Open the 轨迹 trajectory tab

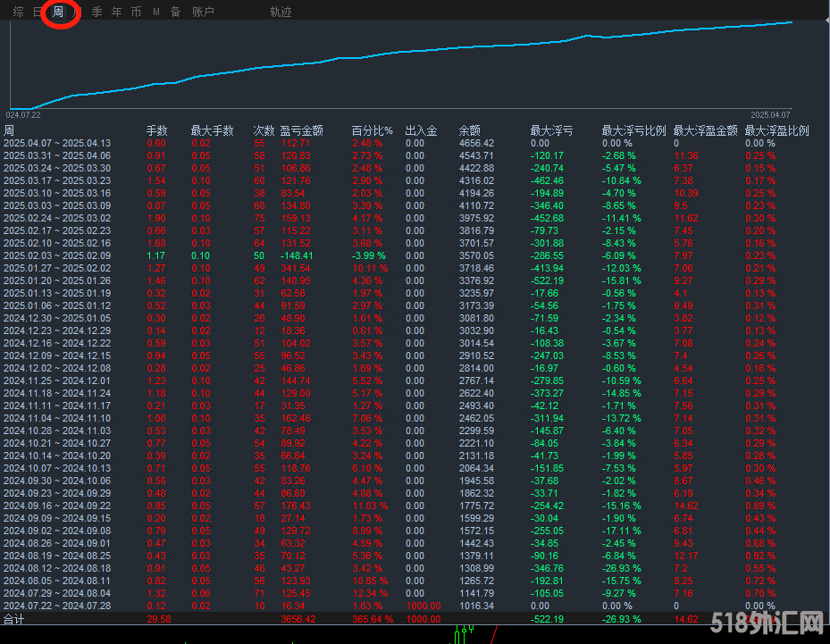[281, 12]
